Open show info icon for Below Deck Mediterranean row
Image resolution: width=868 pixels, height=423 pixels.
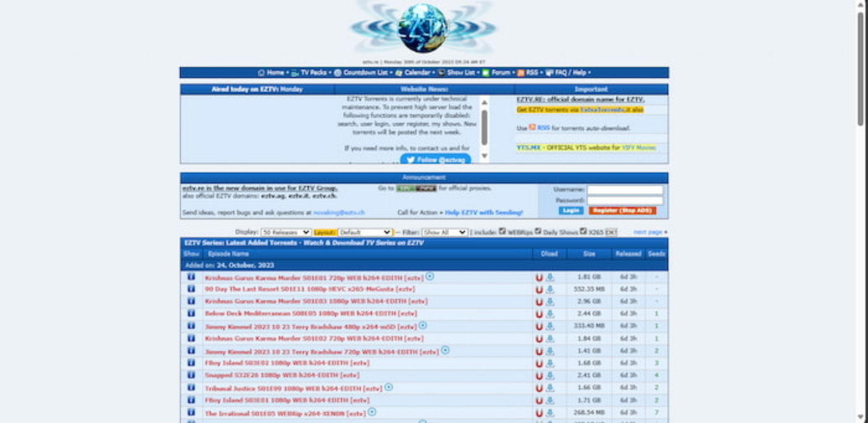tap(191, 313)
